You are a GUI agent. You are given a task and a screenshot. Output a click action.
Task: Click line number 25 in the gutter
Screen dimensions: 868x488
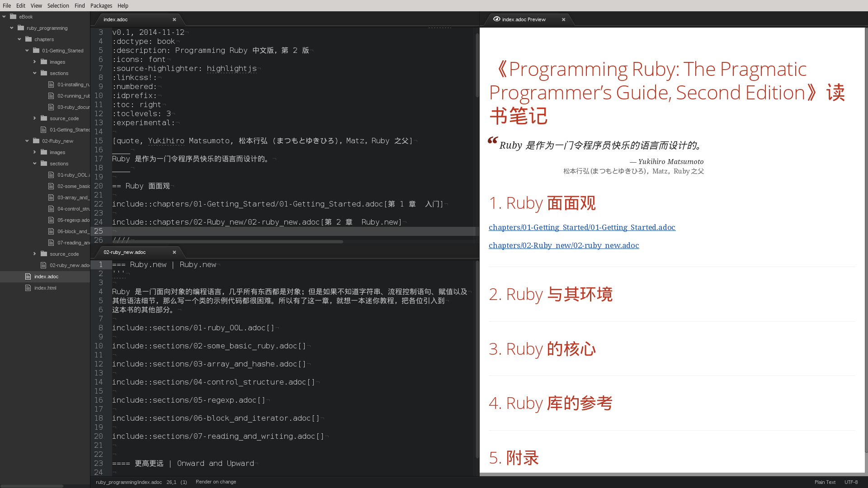coord(98,231)
